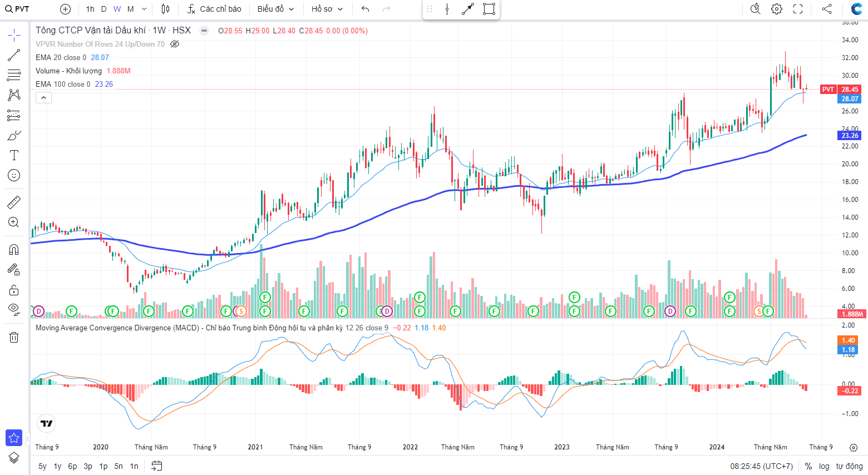Toggle magnet mode
This screenshot has width=868, height=475.
(x=14, y=250)
